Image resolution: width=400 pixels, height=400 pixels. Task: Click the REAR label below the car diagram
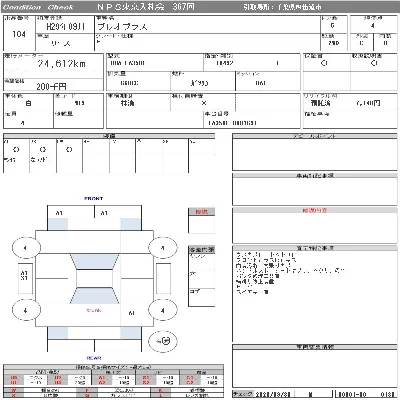click(x=94, y=358)
